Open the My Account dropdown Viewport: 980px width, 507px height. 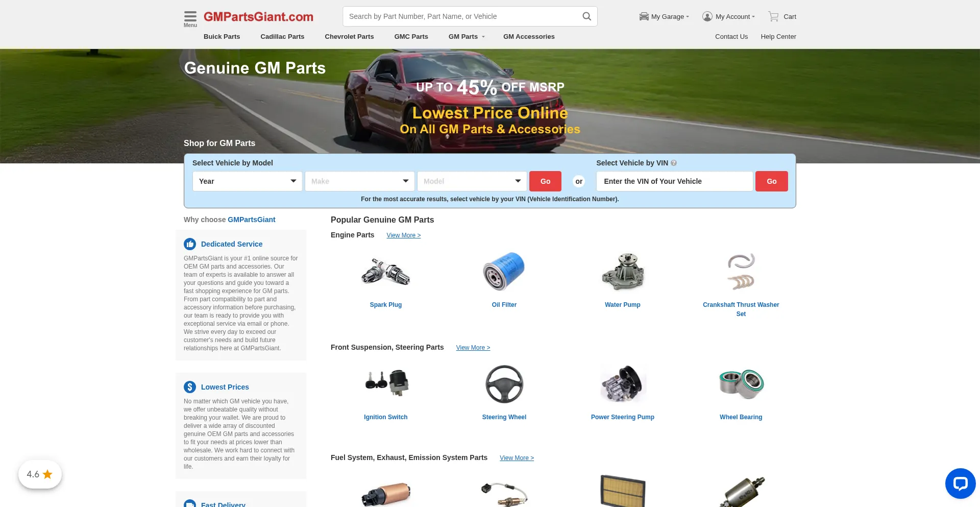728,16
